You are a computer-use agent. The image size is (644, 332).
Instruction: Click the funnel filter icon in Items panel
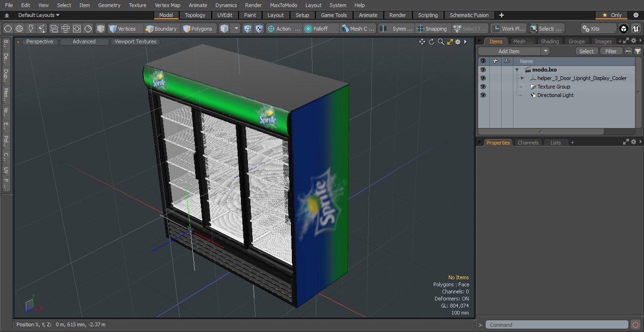click(637, 51)
